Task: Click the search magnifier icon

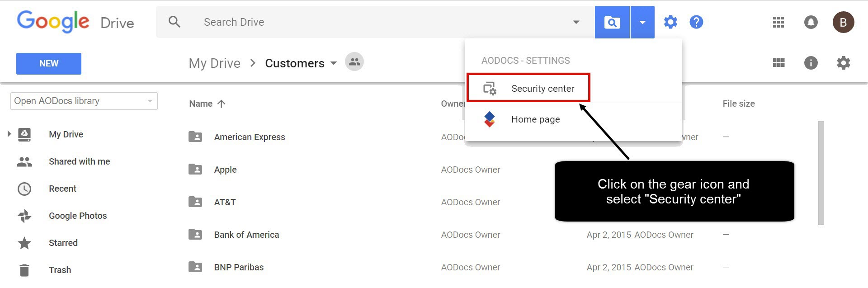Action: tap(175, 22)
